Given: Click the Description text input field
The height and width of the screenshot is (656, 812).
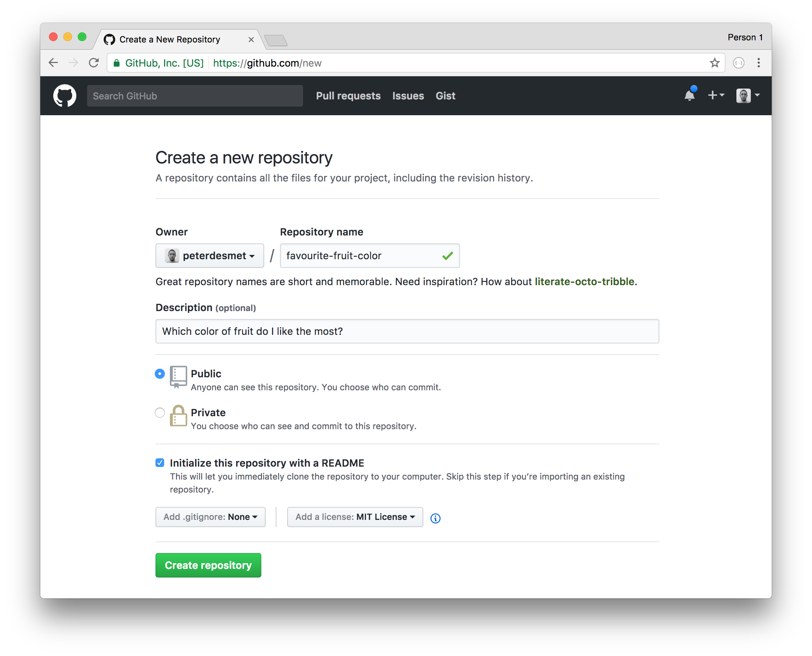Looking at the screenshot, I should pos(407,330).
